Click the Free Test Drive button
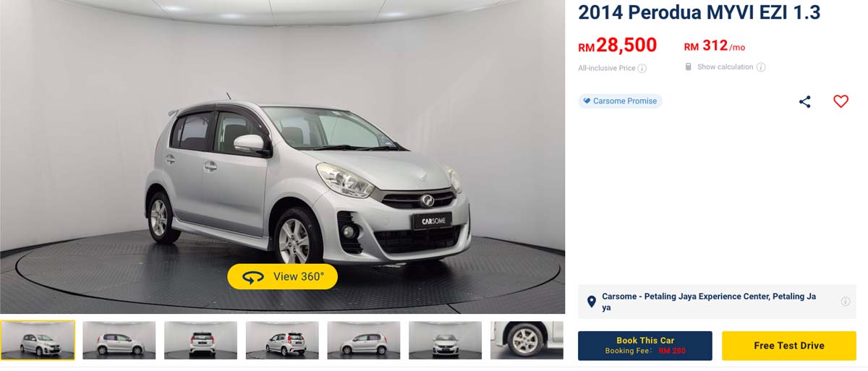Screen dimensions: 868x371 tap(789, 346)
